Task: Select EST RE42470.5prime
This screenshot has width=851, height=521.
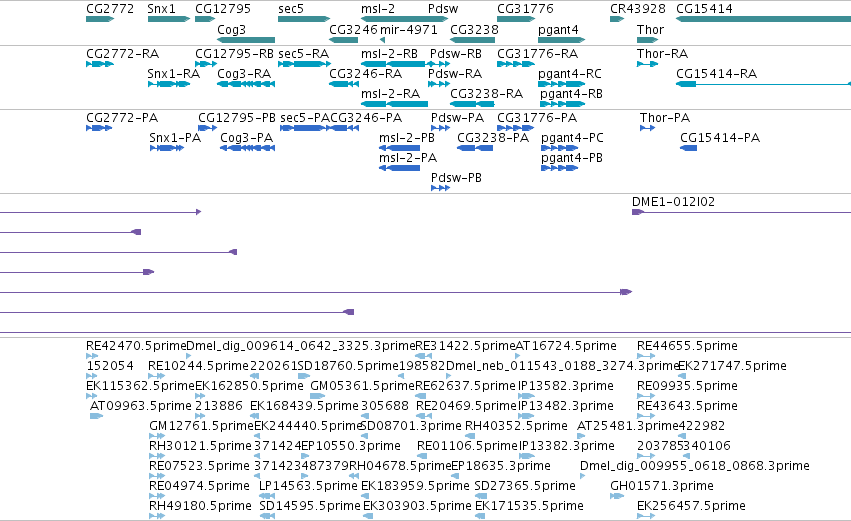Action: click(x=92, y=356)
